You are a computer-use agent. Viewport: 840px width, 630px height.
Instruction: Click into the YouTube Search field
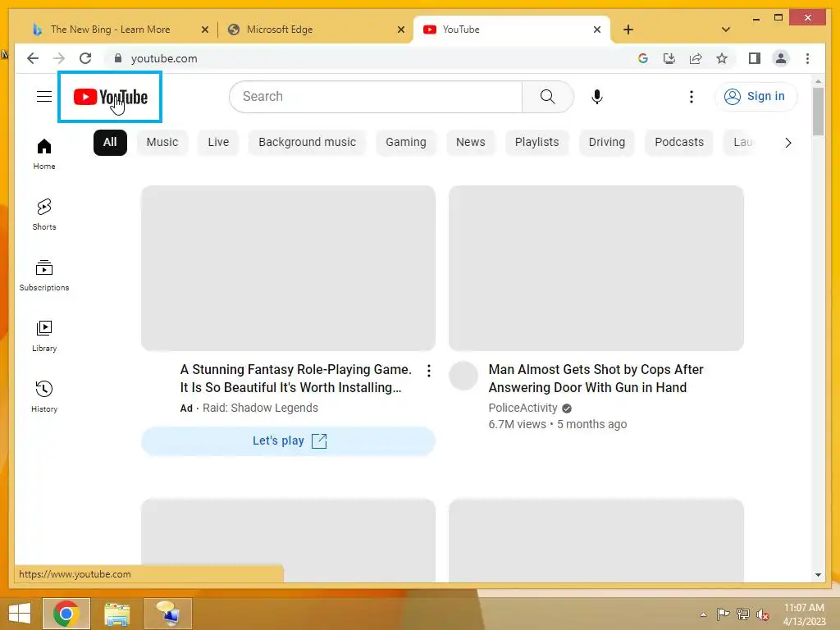pos(376,97)
